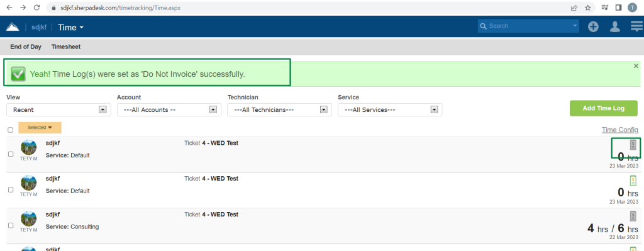Click into the header Search field
The height and width of the screenshot is (251, 644).
pos(529,26)
